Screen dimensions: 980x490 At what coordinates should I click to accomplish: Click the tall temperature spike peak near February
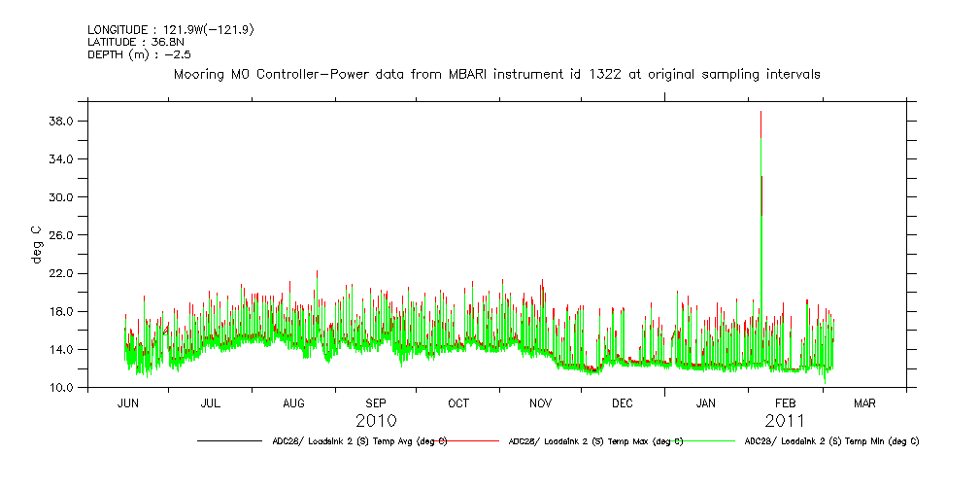[x=760, y=113]
